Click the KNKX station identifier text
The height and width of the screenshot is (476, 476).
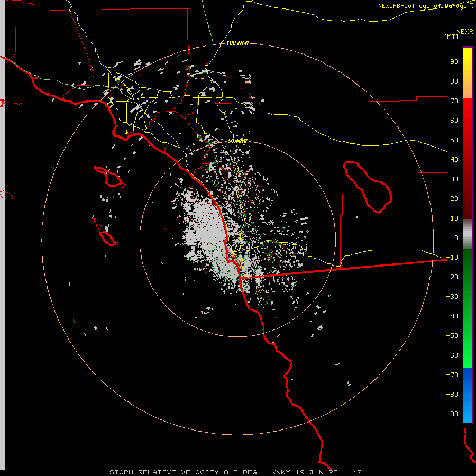point(281,472)
